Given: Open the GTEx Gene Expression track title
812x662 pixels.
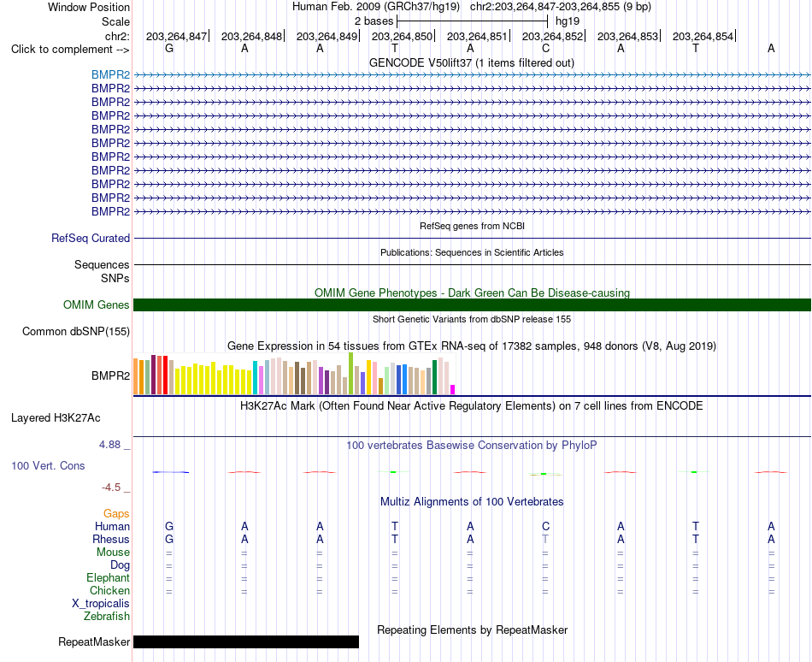Looking at the screenshot, I should coord(472,346).
